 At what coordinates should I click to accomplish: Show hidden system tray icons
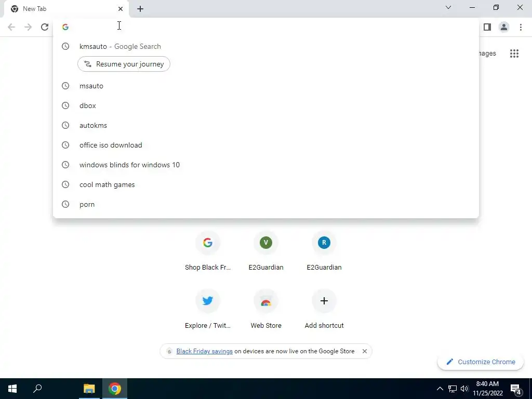click(440, 389)
